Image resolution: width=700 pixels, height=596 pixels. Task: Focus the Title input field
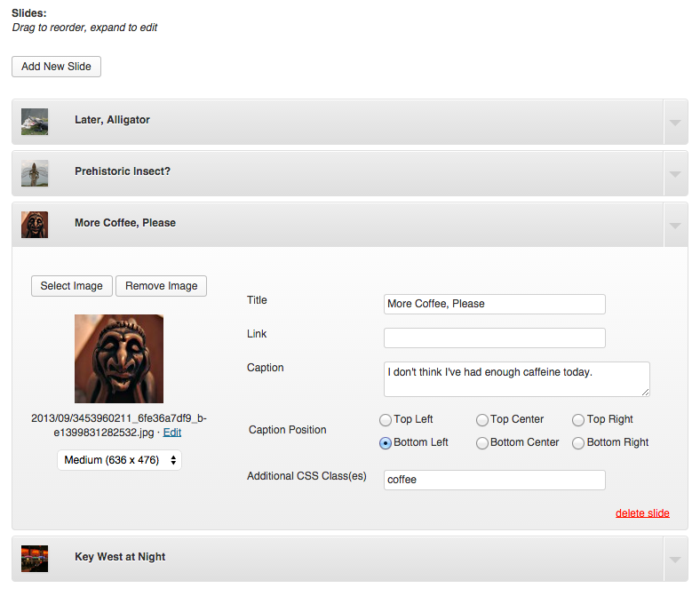[495, 304]
